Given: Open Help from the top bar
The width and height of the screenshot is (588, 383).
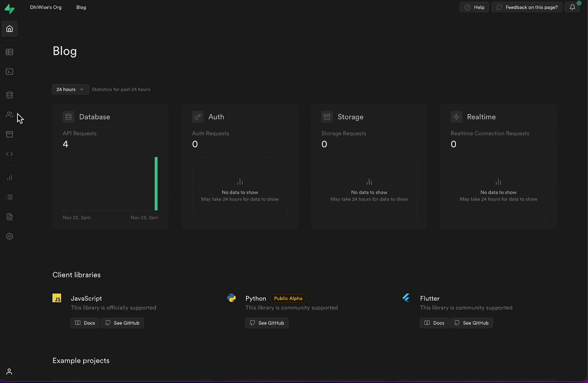Looking at the screenshot, I should point(474,7).
